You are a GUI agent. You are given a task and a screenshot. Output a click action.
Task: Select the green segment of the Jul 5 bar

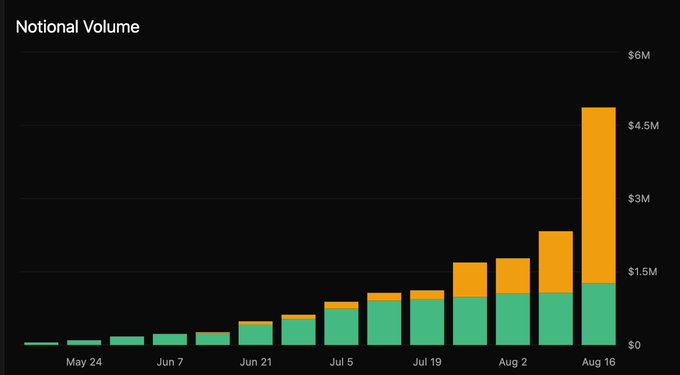[341, 327]
